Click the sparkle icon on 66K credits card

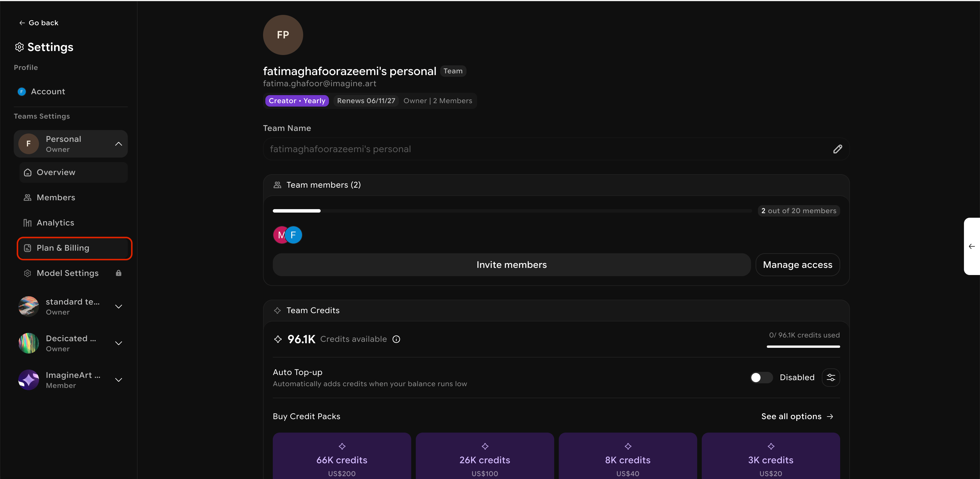pyautogui.click(x=342, y=446)
